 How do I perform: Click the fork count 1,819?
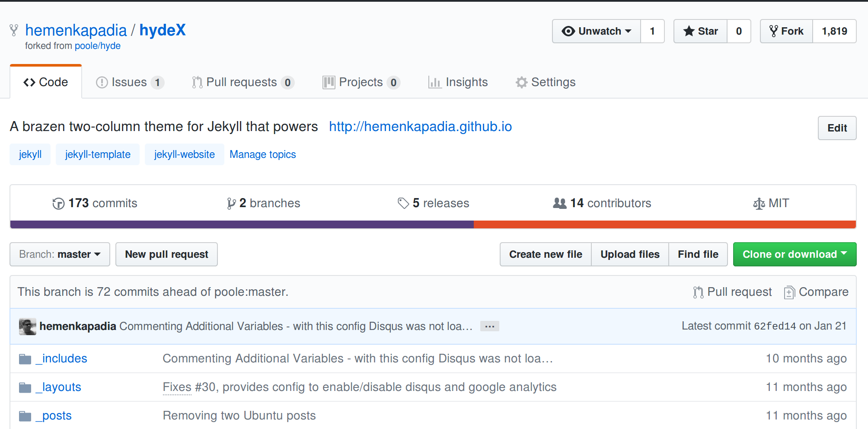834,31
